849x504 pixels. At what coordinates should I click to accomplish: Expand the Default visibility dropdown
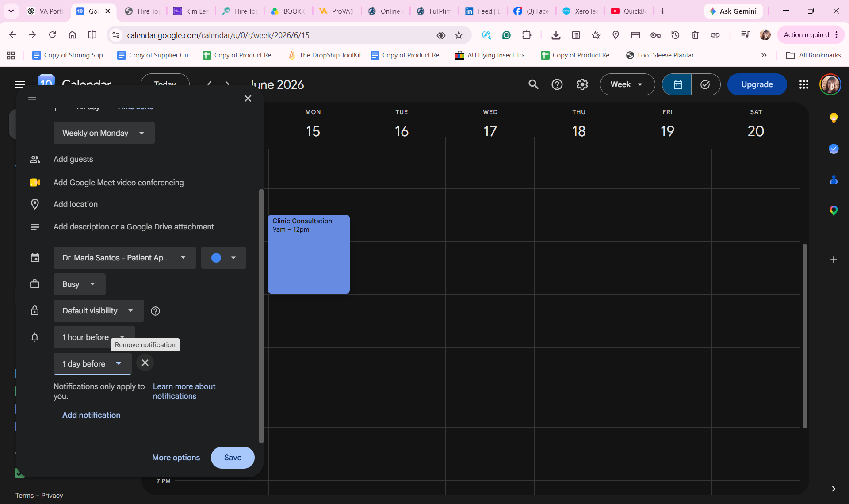(99, 311)
